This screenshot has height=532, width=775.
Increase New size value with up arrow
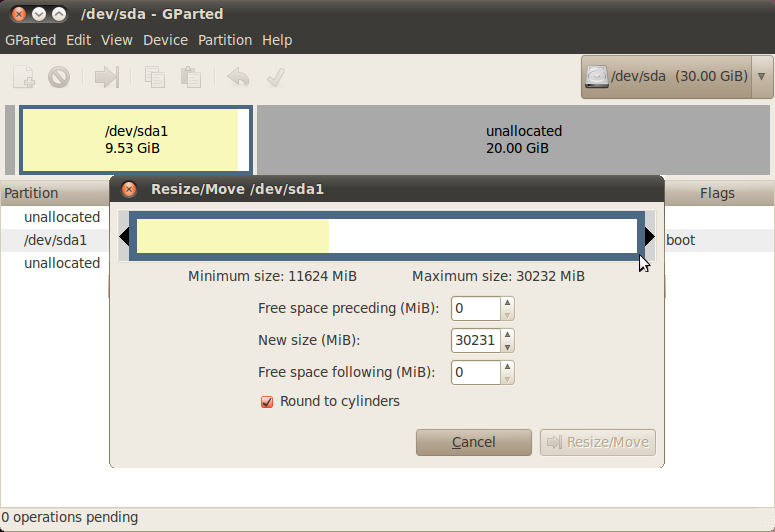507,335
